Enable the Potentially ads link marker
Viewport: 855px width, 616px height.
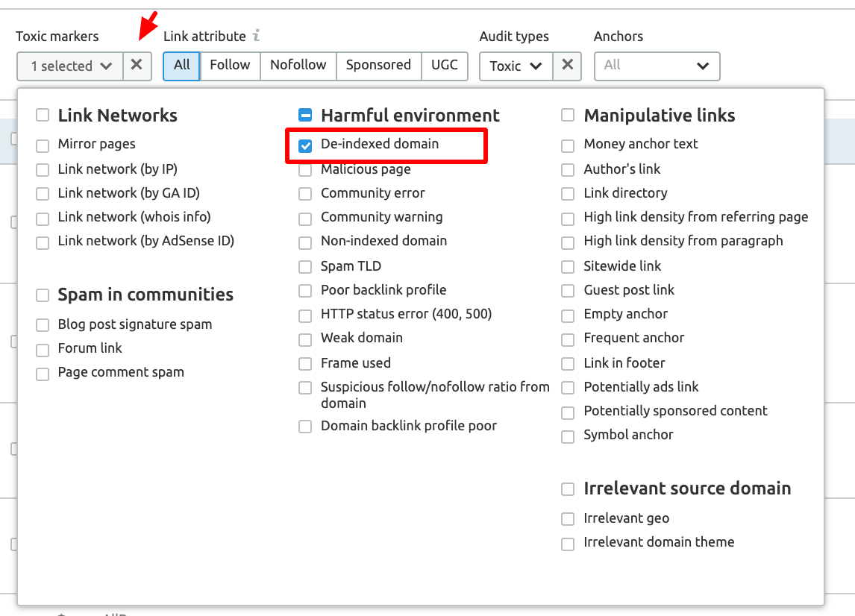pyautogui.click(x=568, y=388)
